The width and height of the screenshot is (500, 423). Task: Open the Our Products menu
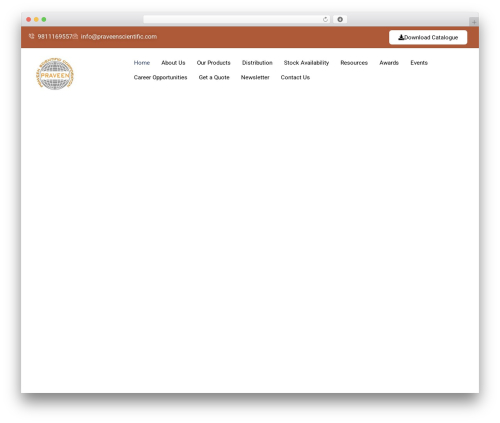[213, 63]
